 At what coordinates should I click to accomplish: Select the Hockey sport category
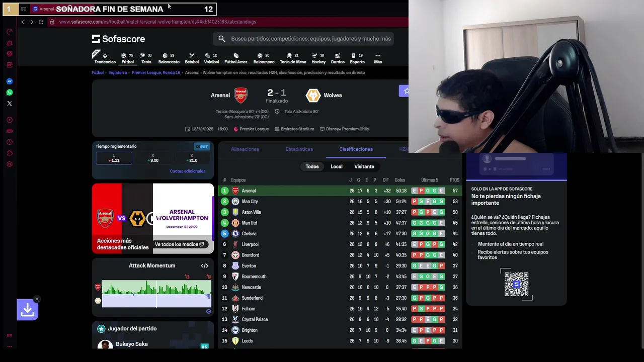[x=318, y=58]
